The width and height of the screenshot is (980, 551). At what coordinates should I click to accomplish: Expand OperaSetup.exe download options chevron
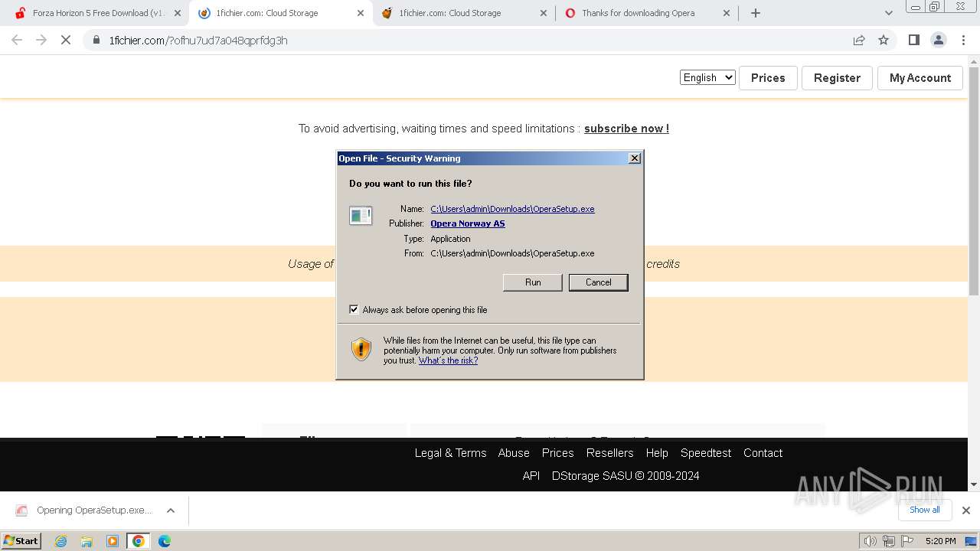click(171, 510)
